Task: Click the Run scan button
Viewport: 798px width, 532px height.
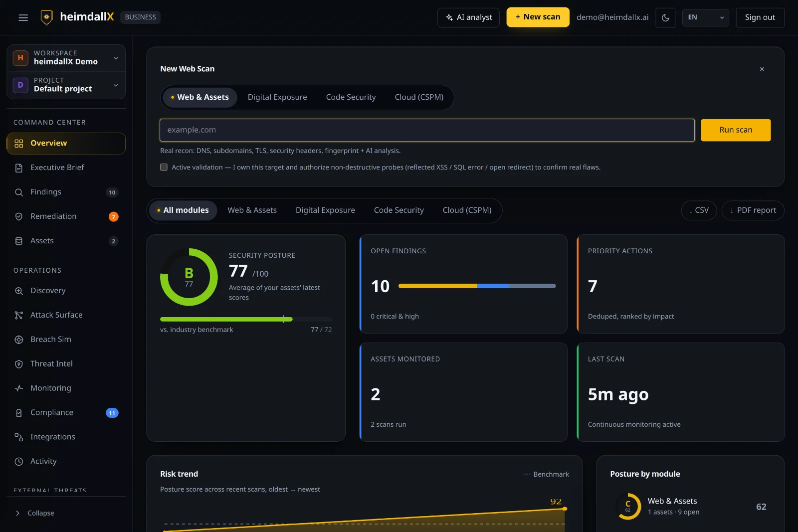Action: pos(736,130)
